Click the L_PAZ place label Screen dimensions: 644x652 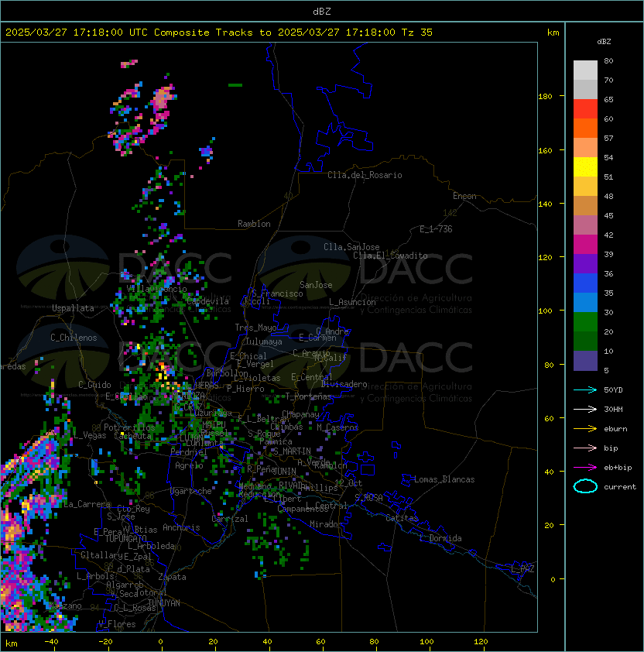[x=522, y=569]
